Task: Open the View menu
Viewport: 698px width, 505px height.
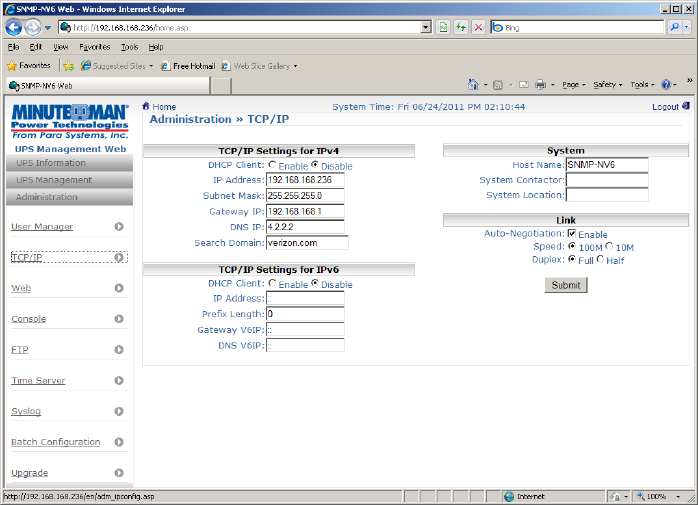Action: [61, 47]
